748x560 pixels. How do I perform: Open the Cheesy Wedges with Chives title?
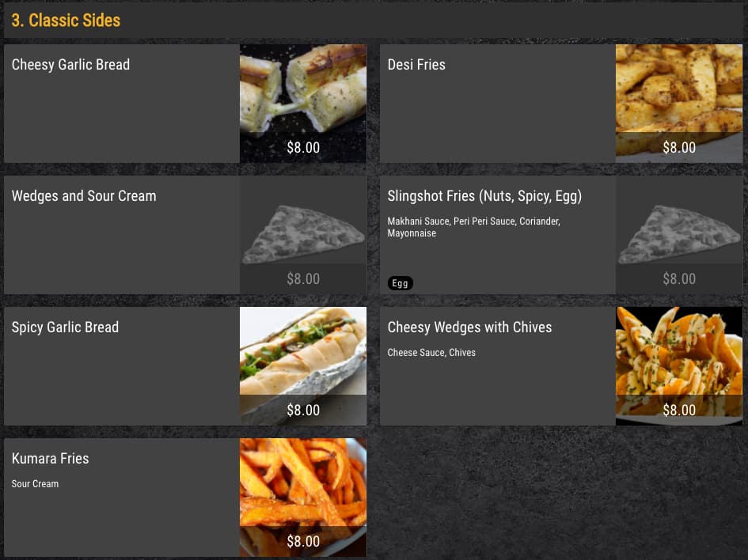(x=469, y=327)
